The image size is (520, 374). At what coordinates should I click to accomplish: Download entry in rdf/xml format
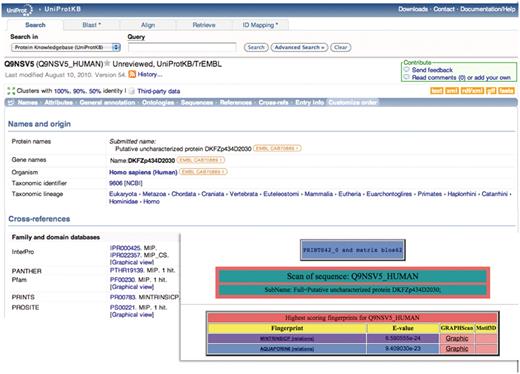pos(472,91)
